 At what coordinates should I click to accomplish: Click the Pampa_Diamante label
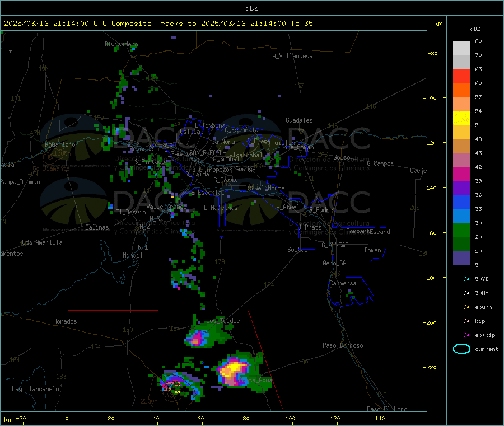pos(24,182)
